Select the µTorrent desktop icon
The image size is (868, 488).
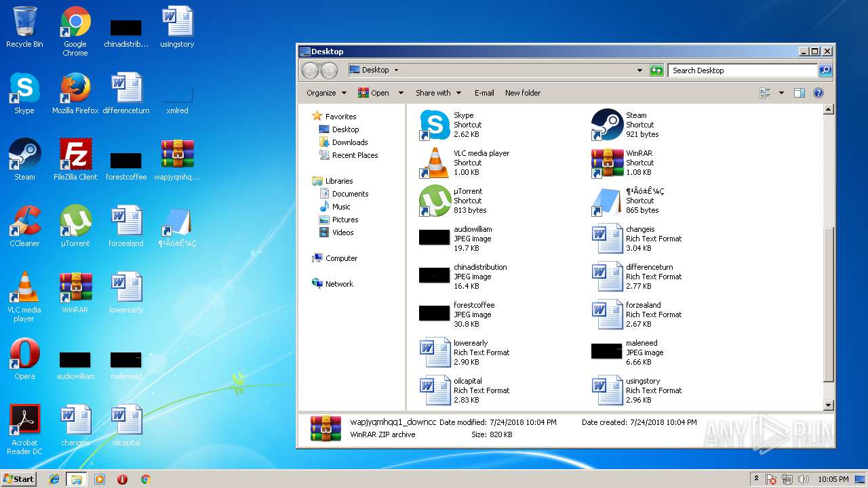[75, 226]
